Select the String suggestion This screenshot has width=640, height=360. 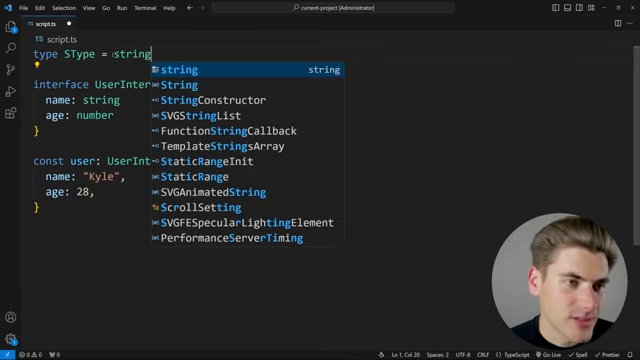pyautogui.click(x=248, y=85)
